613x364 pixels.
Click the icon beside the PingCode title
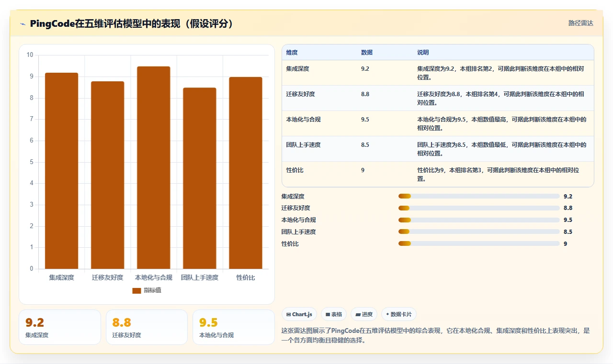pyautogui.click(x=23, y=24)
